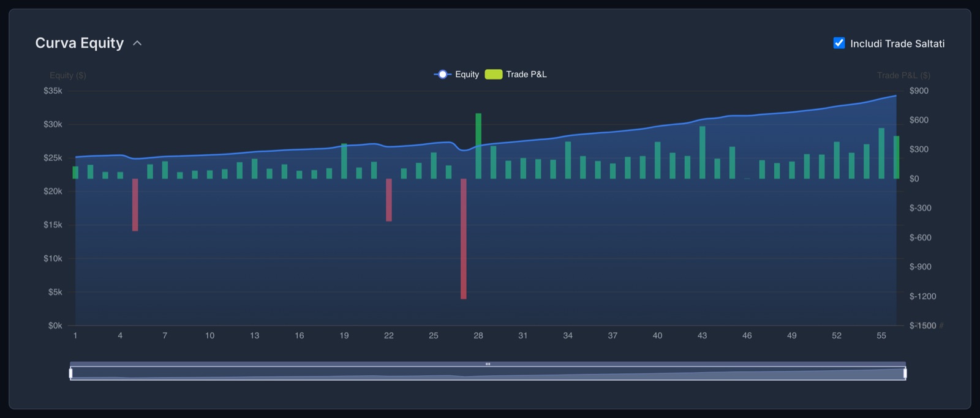Click the $0k equity axis label
Viewport: 980px width, 418px height.
[x=55, y=326]
